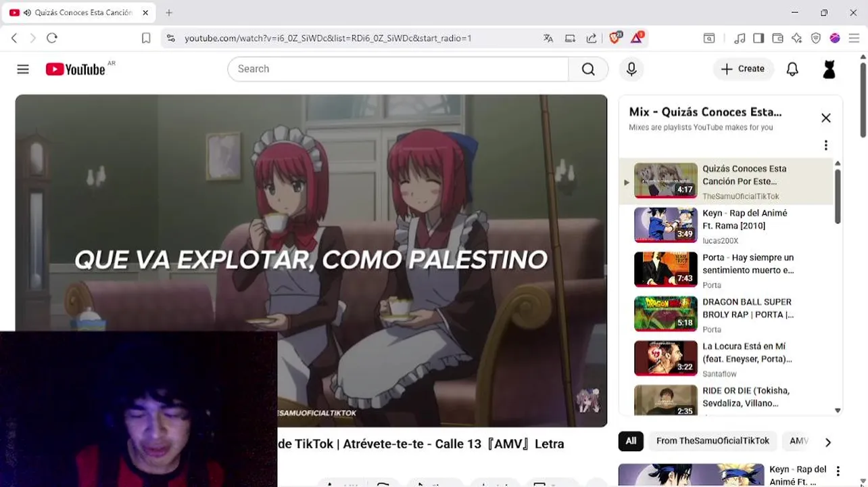
Task: Show more filter chips with right arrow
Action: tap(828, 442)
